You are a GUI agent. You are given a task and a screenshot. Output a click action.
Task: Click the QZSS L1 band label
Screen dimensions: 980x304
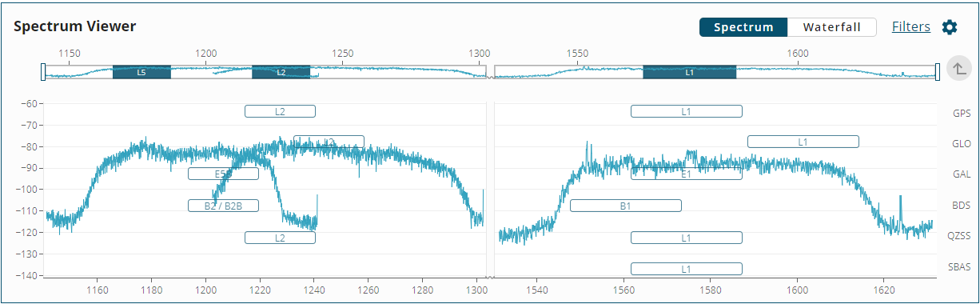[x=686, y=238]
